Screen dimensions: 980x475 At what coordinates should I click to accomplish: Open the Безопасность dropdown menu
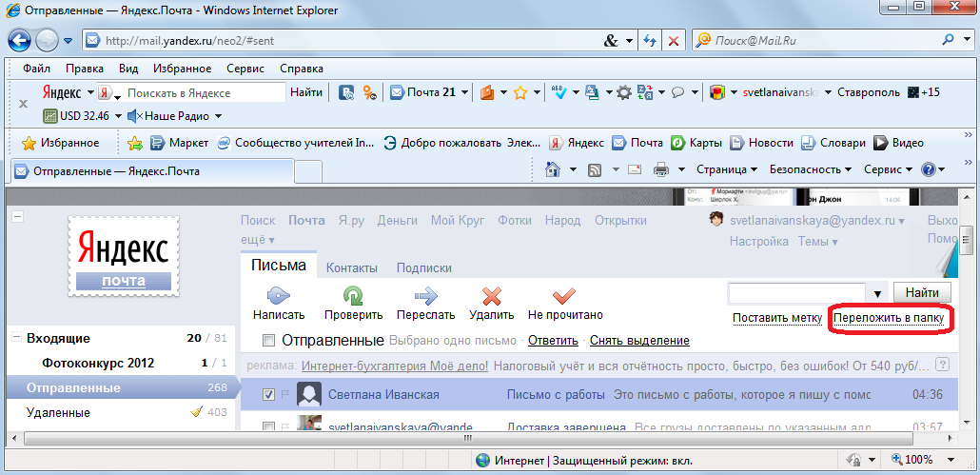tap(811, 169)
